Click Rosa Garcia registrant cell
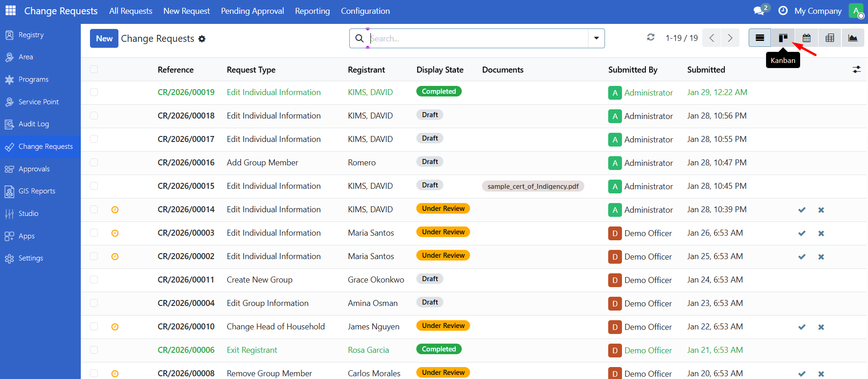 (x=368, y=350)
